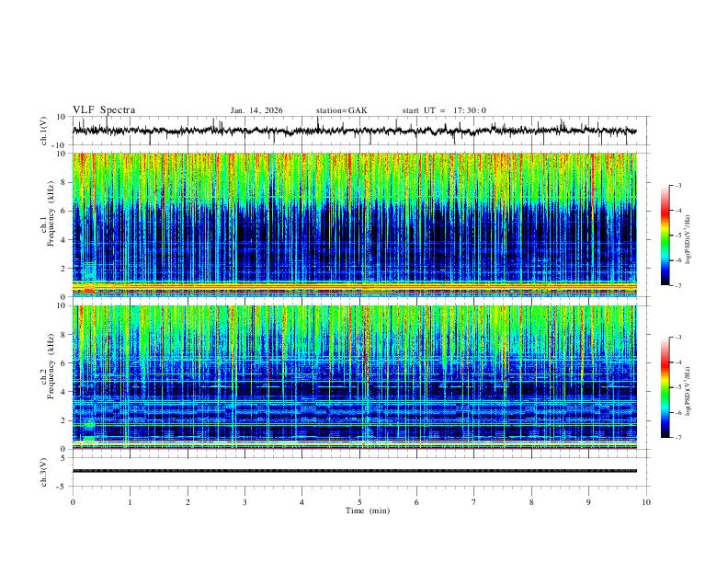Click the '2' kHz tick on ch.1 frequency axis
The height and width of the screenshot is (563, 728).
tap(64, 269)
